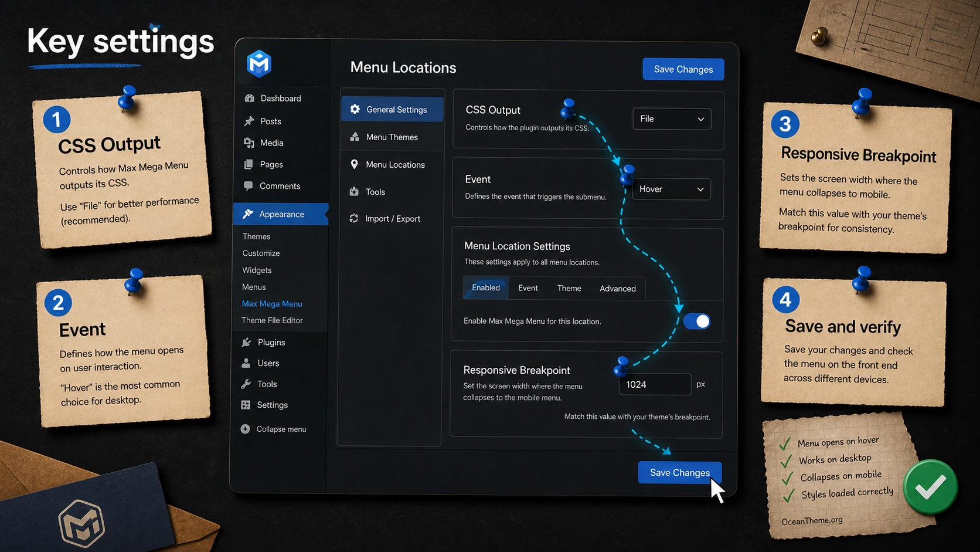Switch to the Event tab

528,288
